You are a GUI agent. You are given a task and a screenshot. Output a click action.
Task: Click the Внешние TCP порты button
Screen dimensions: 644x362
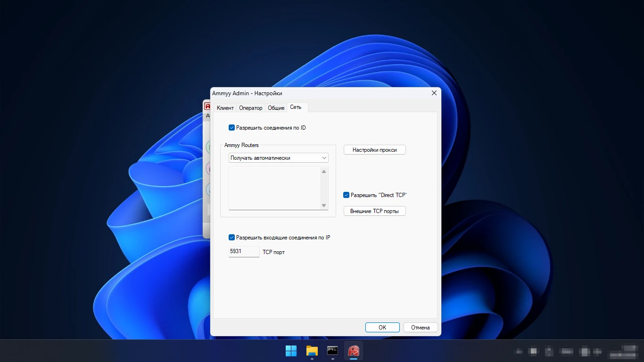pyautogui.click(x=375, y=211)
